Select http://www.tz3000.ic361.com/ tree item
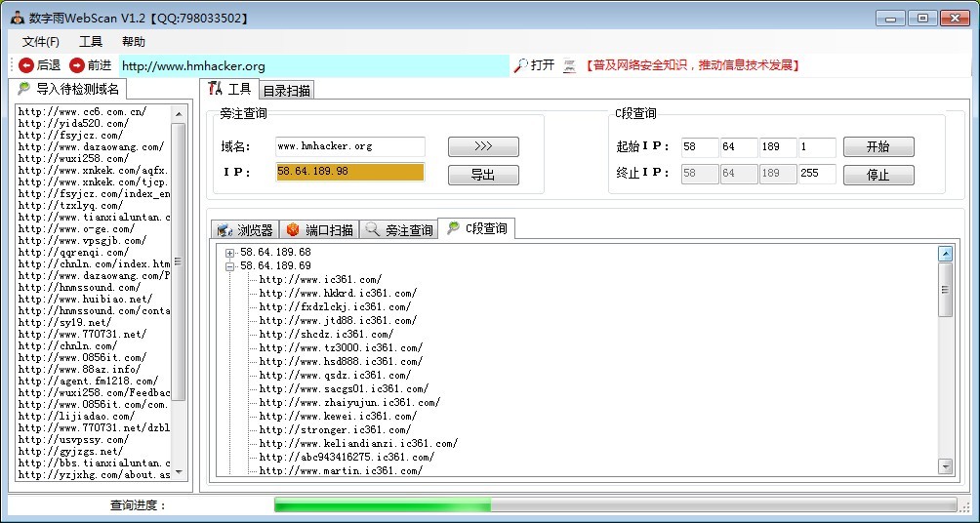The width and height of the screenshot is (980, 523). click(342, 348)
